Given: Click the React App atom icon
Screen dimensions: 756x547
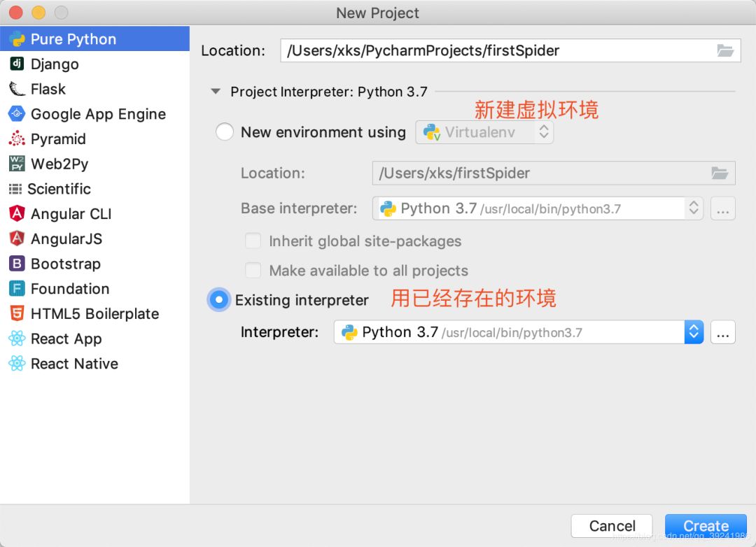Looking at the screenshot, I should pyautogui.click(x=17, y=339).
